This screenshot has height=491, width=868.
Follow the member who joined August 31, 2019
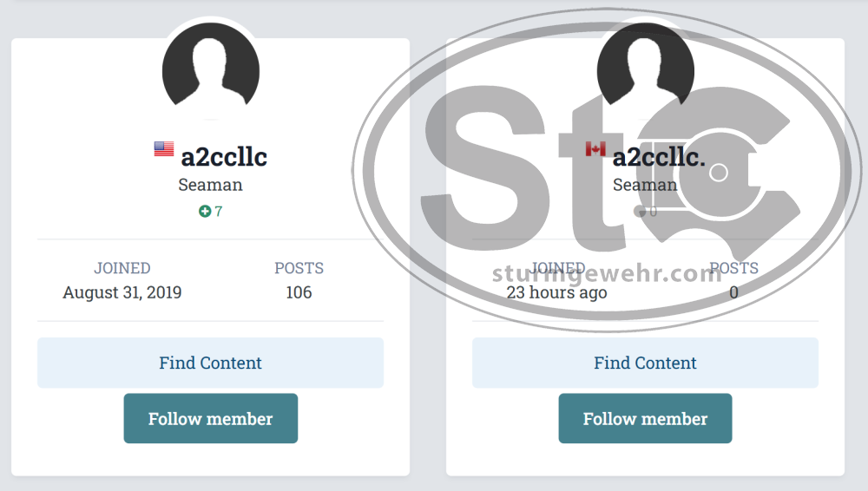tap(210, 418)
